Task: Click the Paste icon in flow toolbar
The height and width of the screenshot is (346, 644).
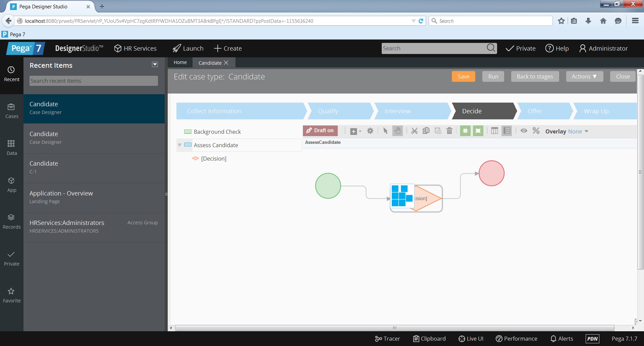Action: tap(438, 131)
